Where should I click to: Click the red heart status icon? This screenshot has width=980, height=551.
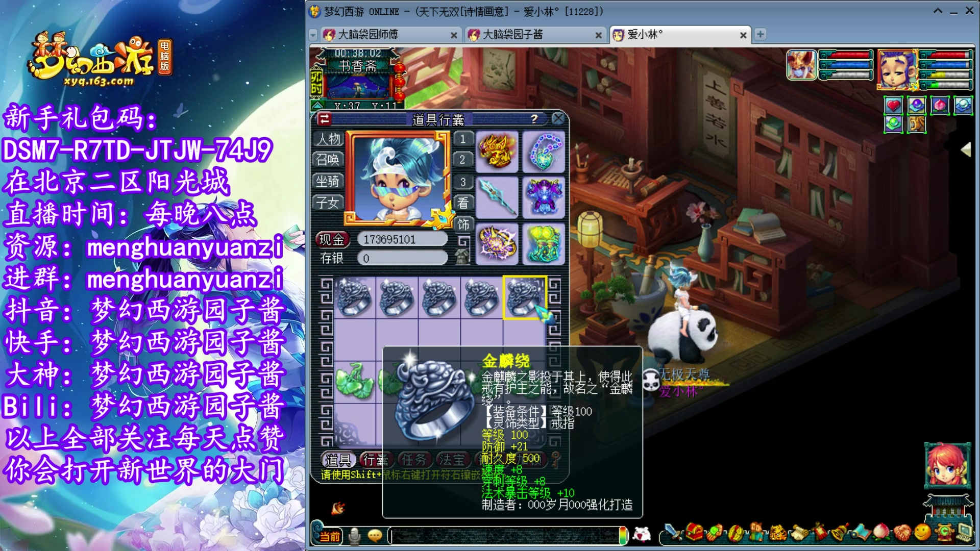point(893,106)
